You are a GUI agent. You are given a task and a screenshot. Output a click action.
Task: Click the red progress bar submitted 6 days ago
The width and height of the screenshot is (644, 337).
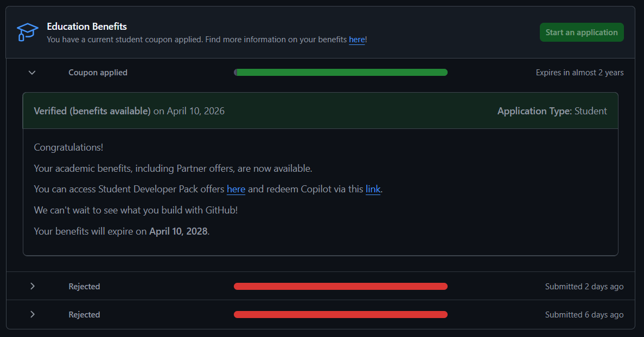pos(340,314)
